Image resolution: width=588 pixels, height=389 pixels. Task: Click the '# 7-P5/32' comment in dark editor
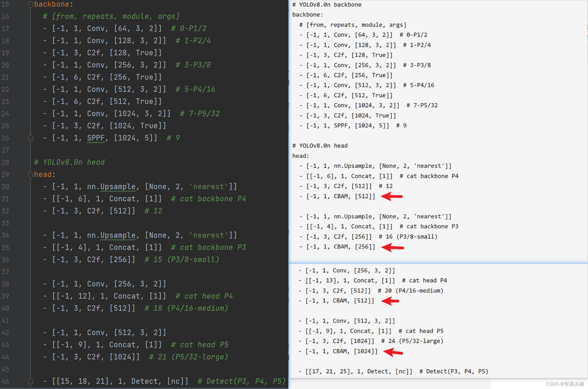[200, 114]
